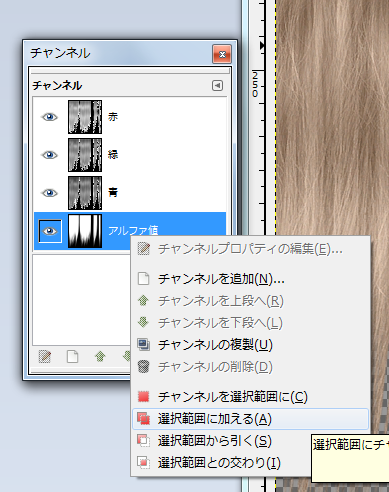This screenshot has height=492, width=389.
Task: Toggle visibility of the アルファ値 channel
Action: tap(50, 231)
